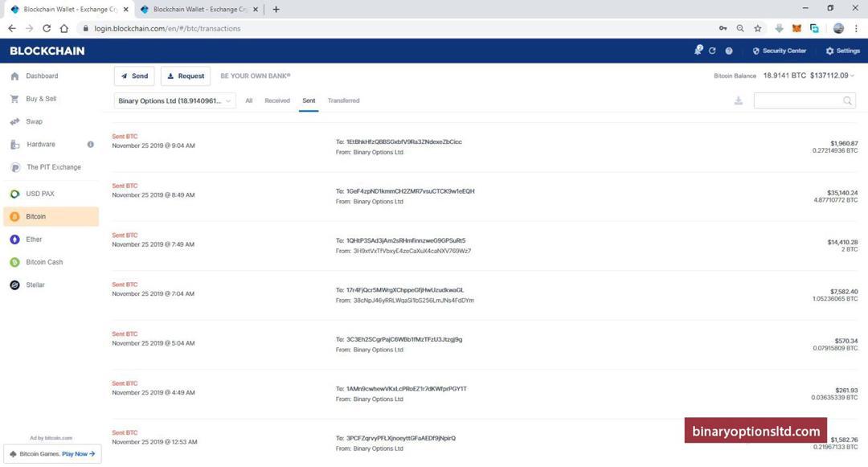This screenshot has width=868, height=467.
Task: Click the BLOCKCHAIN logo
Action: (47, 51)
